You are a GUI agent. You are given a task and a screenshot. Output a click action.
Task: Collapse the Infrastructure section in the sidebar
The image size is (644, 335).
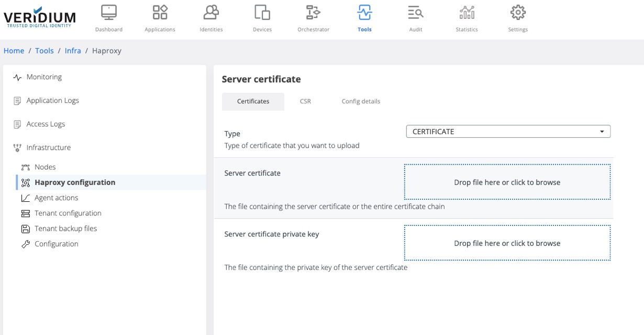click(48, 148)
